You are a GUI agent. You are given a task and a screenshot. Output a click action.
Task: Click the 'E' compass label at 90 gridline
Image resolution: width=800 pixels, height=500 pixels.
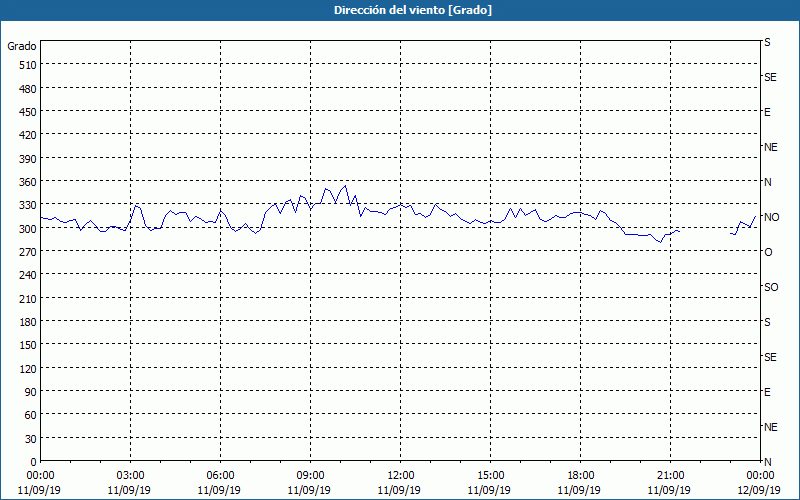(767, 392)
